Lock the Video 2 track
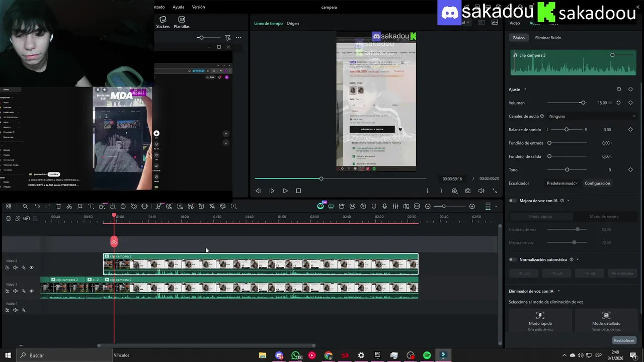 [x=7, y=267]
